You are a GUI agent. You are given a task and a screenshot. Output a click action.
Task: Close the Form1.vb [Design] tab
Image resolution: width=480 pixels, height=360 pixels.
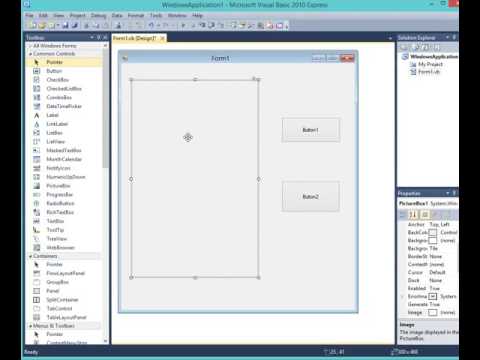[x=162, y=39]
